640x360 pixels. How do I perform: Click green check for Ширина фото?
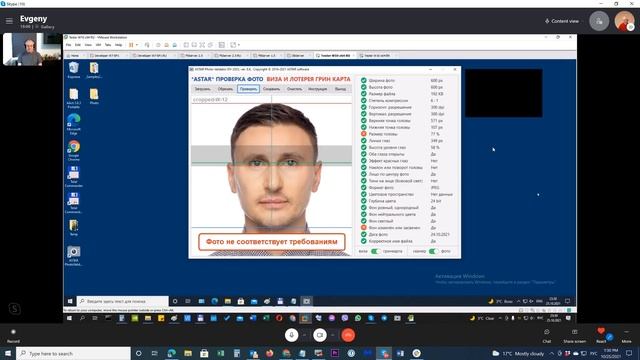click(363, 80)
